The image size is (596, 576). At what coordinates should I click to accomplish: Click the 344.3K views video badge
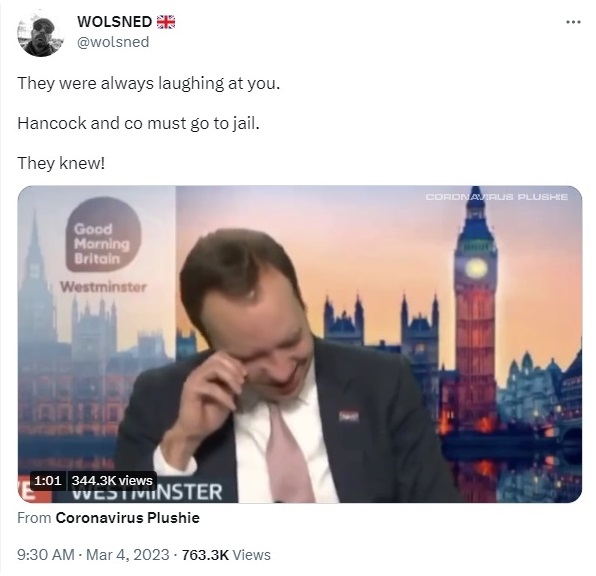[112, 481]
